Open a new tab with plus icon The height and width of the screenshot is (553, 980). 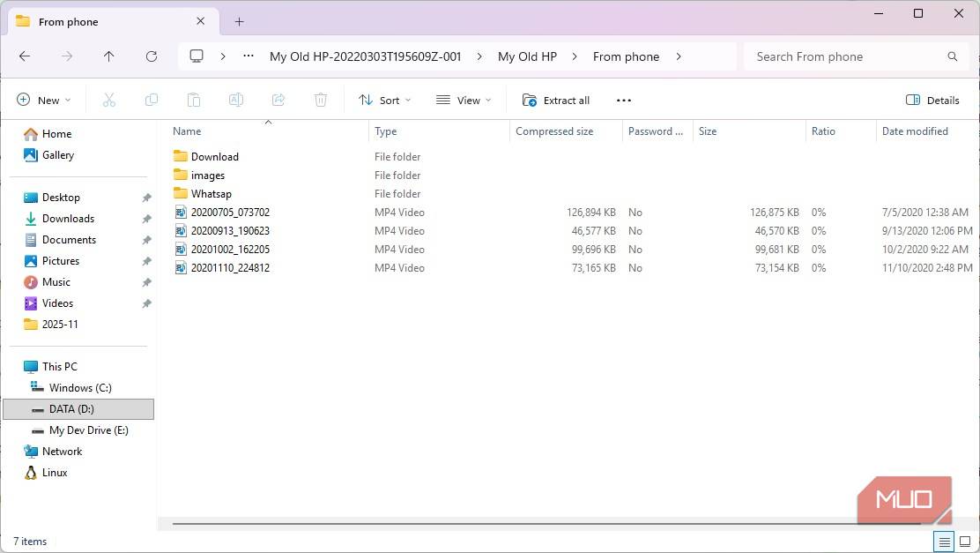pos(239,22)
